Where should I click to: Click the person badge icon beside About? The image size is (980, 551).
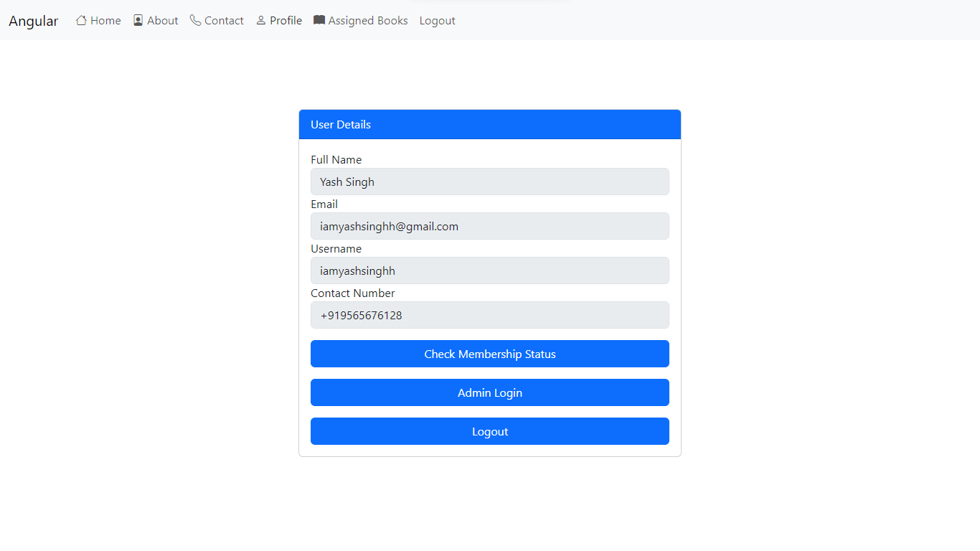click(138, 21)
